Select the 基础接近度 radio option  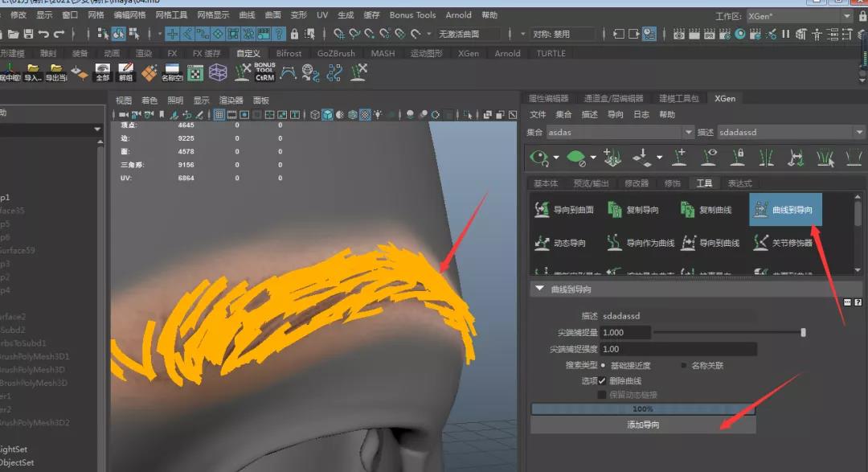[603, 365]
